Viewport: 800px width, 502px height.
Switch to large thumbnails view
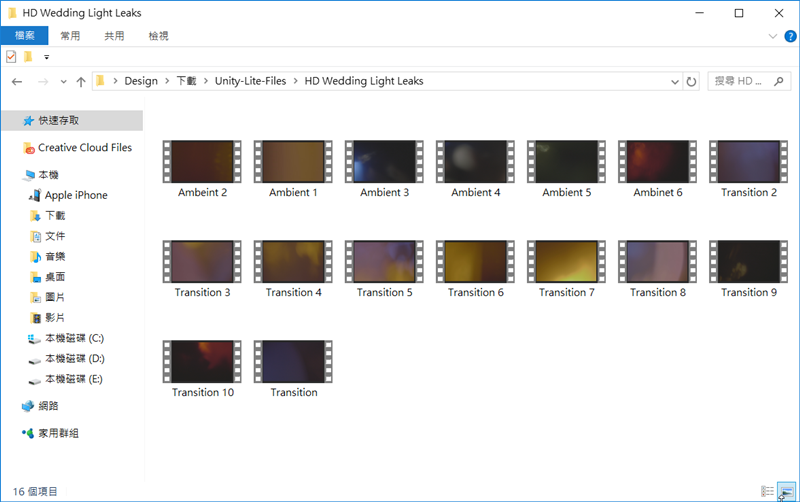(785, 491)
